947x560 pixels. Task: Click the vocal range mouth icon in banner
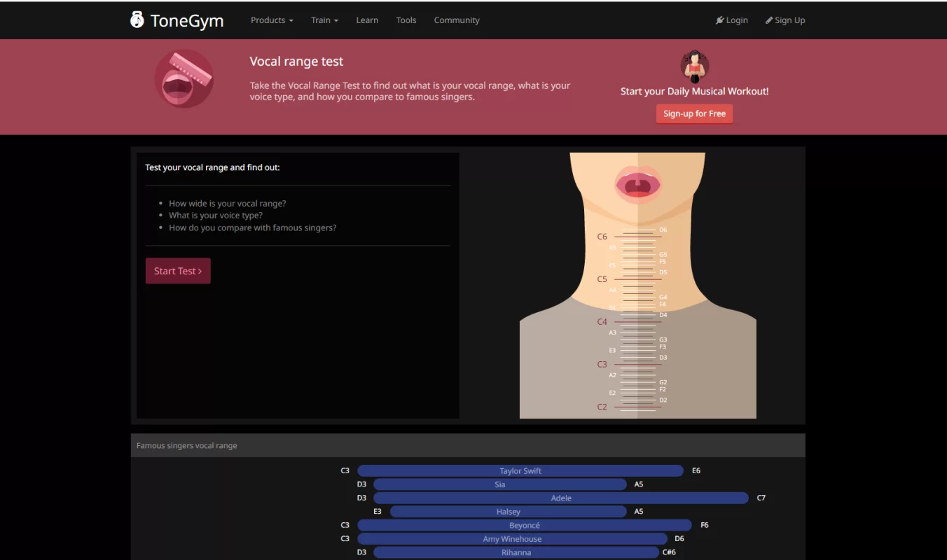point(184,78)
